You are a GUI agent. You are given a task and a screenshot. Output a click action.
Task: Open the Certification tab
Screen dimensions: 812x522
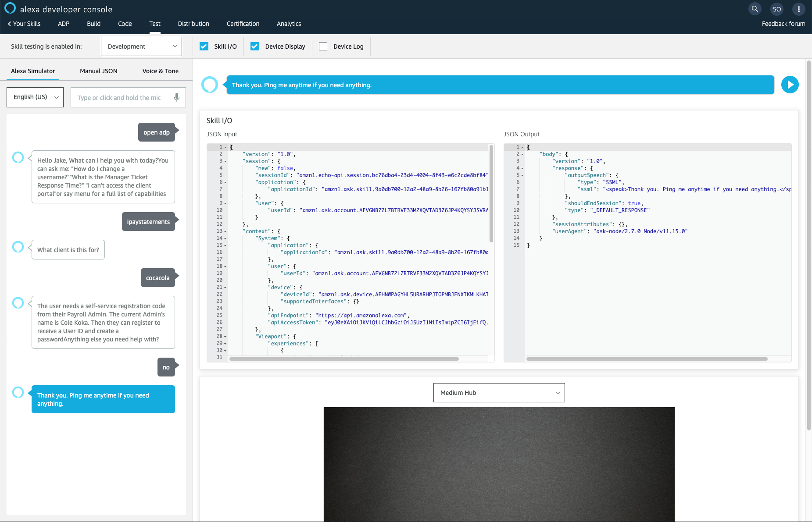[x=243, y=24]
